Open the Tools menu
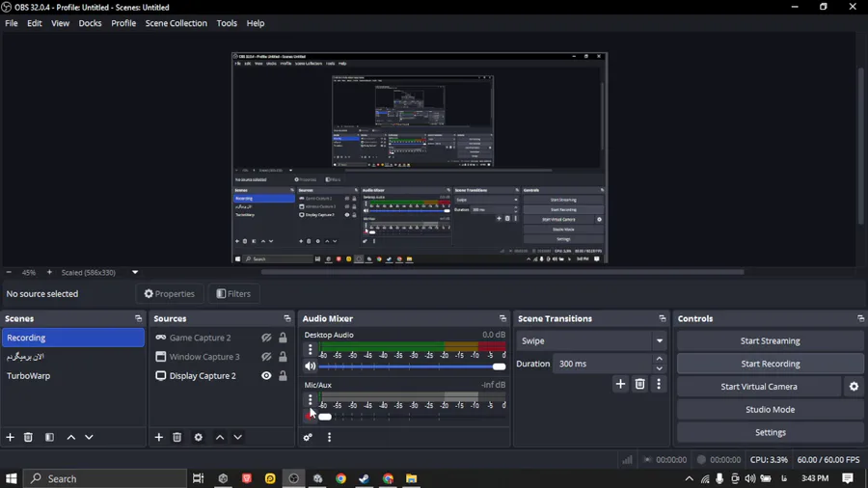Image resolution: width=868 pixels, height=488 pixels. tap(227, 23)
